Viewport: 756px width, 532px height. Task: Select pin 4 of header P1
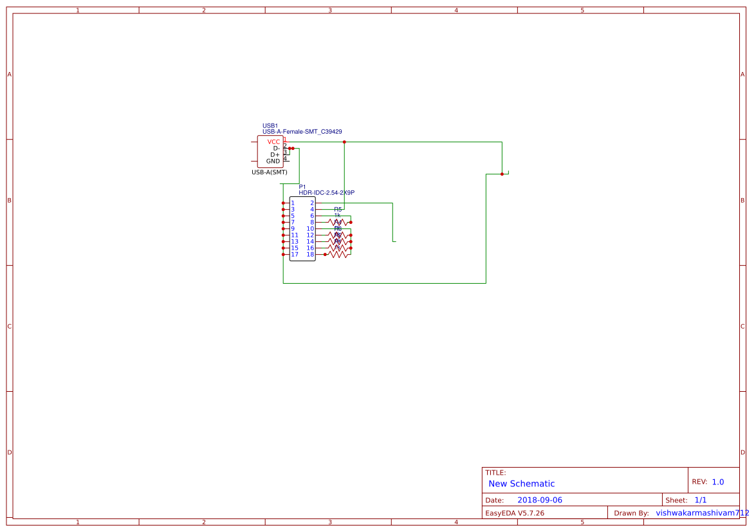click(x=312, y=210)
